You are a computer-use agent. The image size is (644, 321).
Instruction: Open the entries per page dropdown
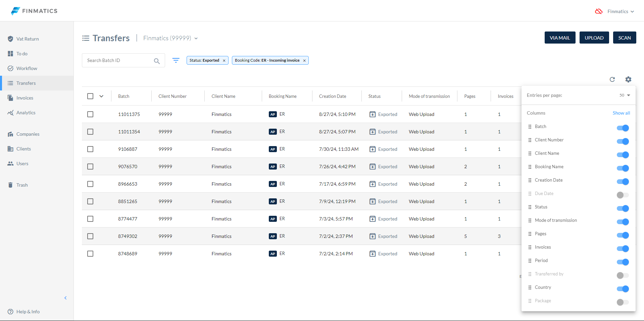tap(625, 95)
